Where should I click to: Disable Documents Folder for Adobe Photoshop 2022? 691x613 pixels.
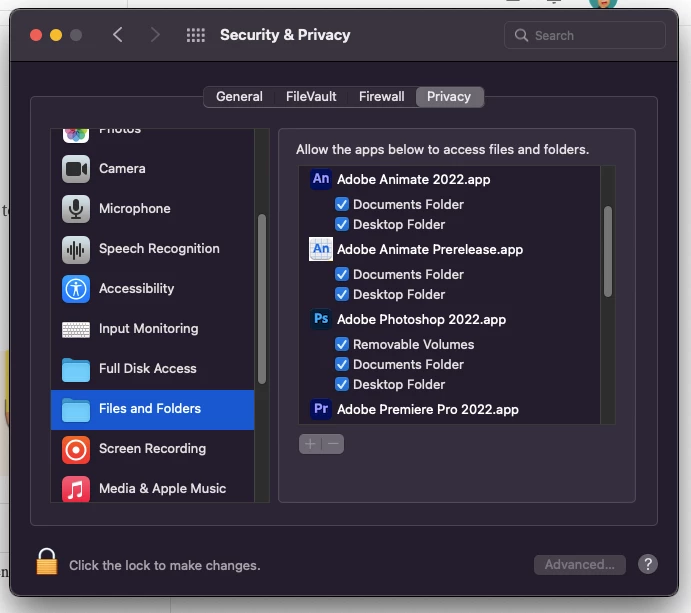[x=342, y=364]
